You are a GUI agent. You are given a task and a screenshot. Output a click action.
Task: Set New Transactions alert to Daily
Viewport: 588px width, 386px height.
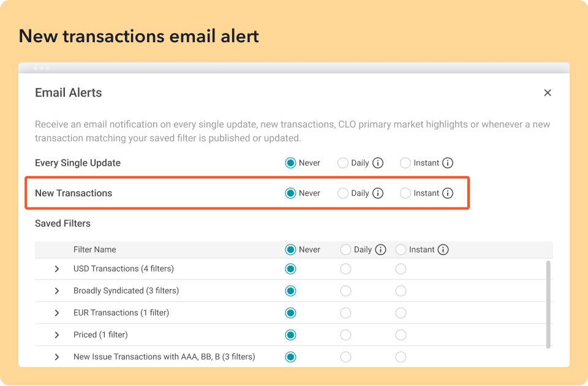click(343, 193)
